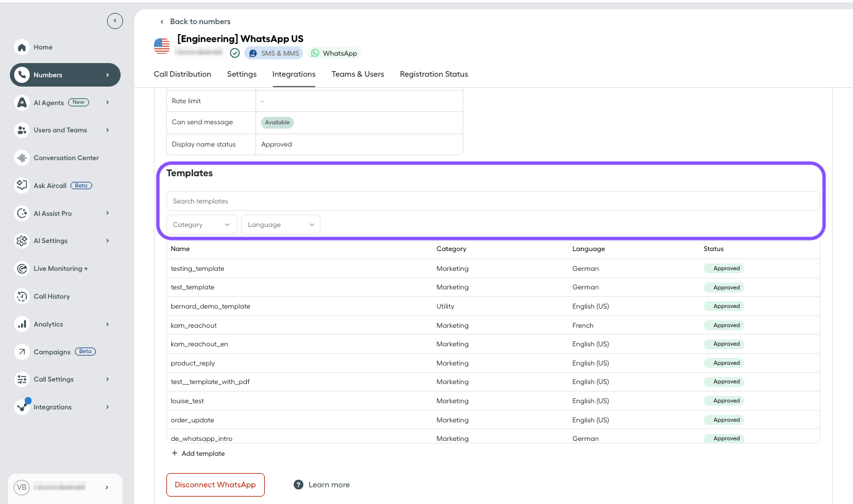Open the account menu chevron at bottom
This screenshot has height=504, width=853.
(x=106, y=487)
